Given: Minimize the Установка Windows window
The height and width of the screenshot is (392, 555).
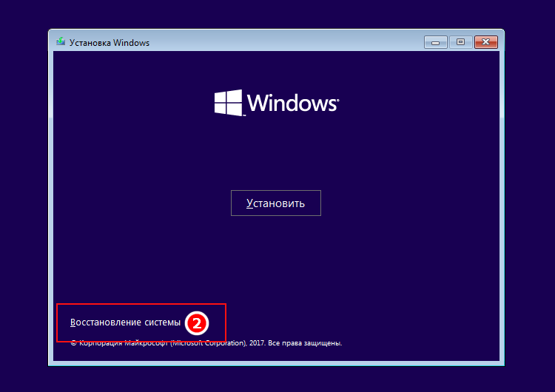Looking at the screenshot, I should coord(436,42).
